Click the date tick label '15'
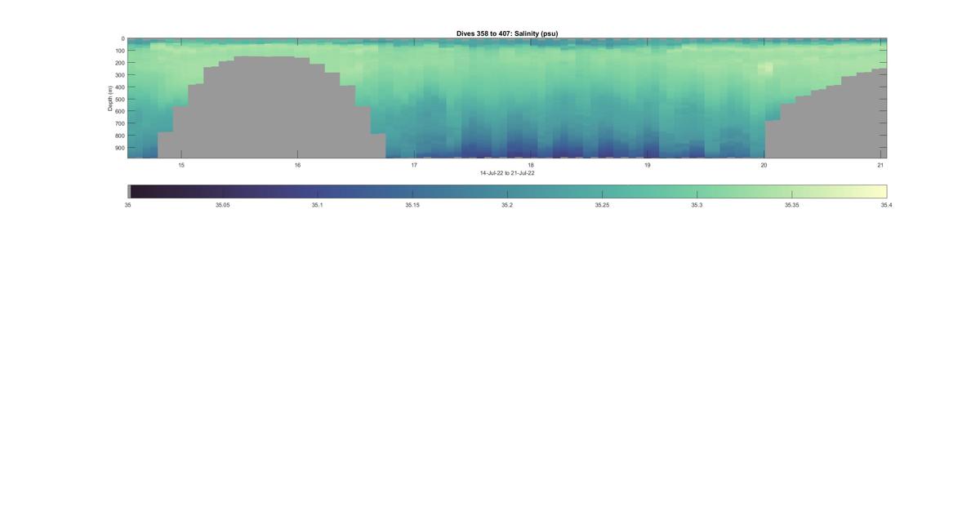This screenshot has width=980, height=508. point(181,165)
